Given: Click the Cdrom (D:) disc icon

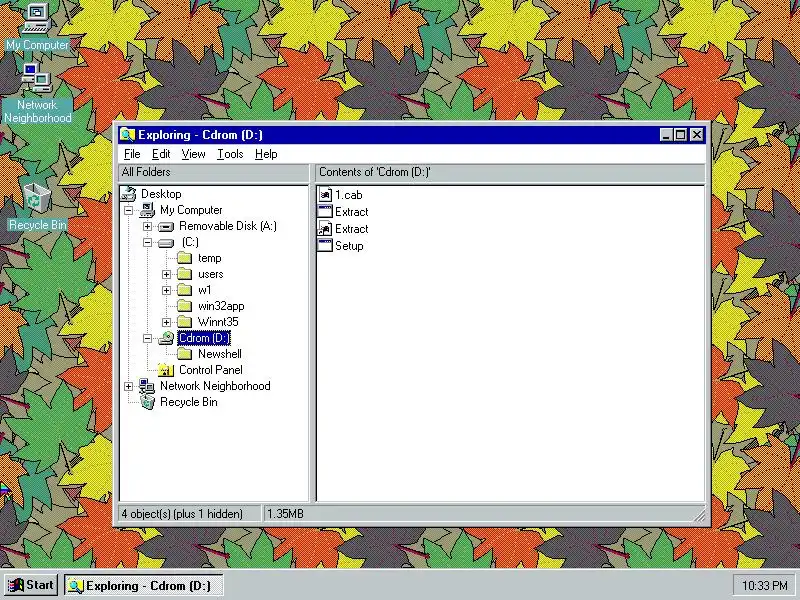Looking at the screenshot, I should tap(166, 338).
